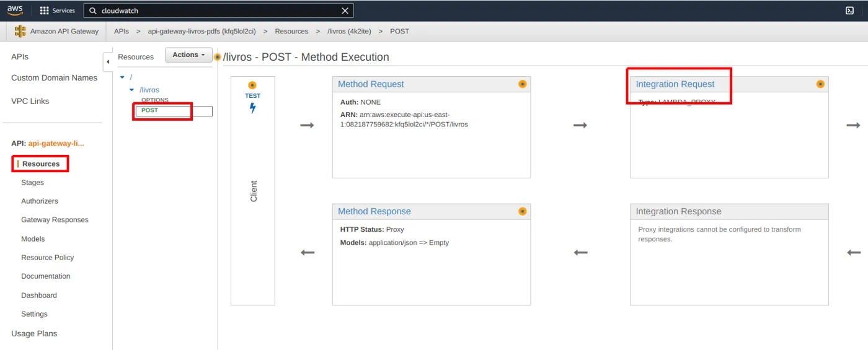868x350 pixels.
Task: Click POST in the breadcrumb
Action: click(399, 31)
